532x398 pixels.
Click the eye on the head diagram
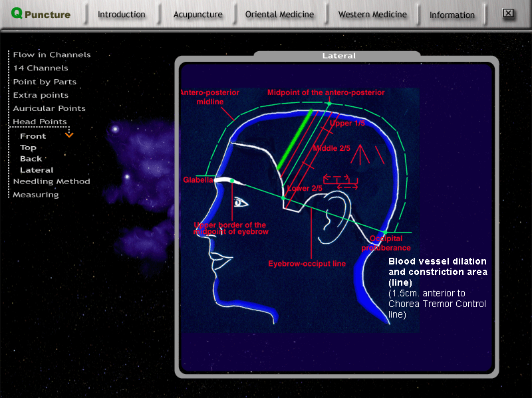tap(241, 203)
